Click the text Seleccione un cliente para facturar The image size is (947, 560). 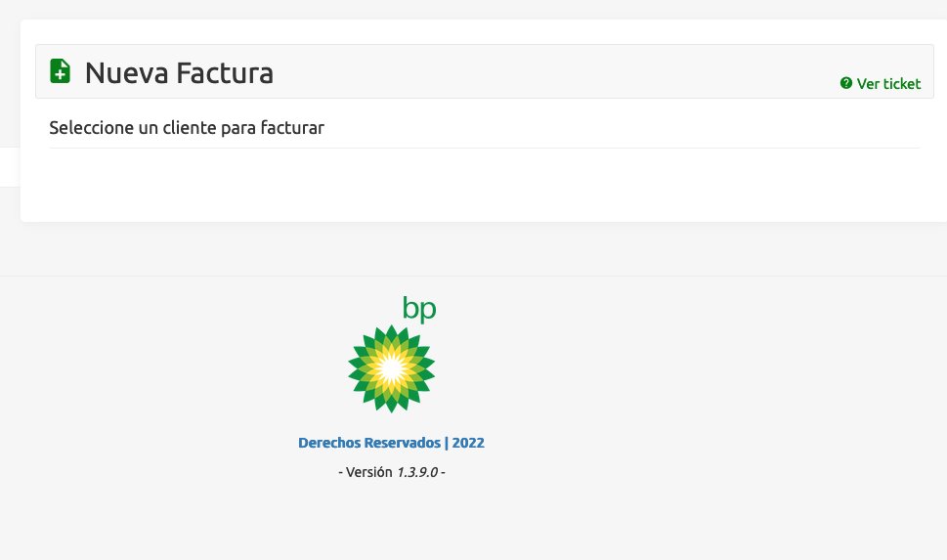(187, 128)
